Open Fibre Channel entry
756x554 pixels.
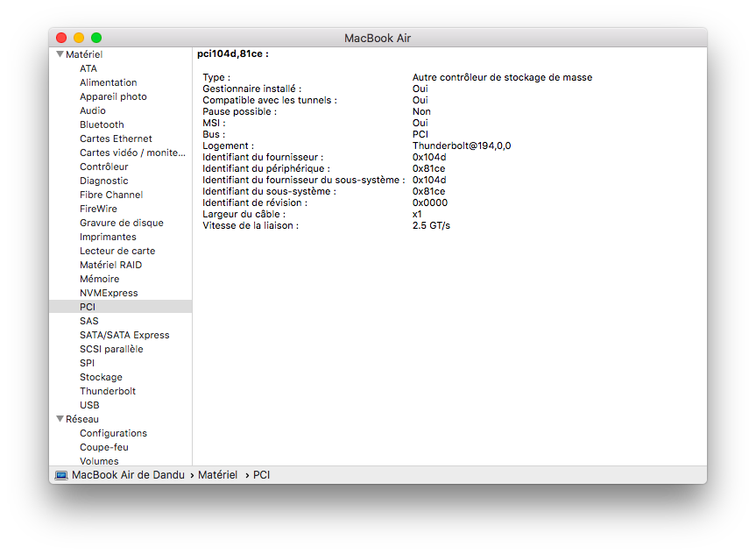coord(111,195)
